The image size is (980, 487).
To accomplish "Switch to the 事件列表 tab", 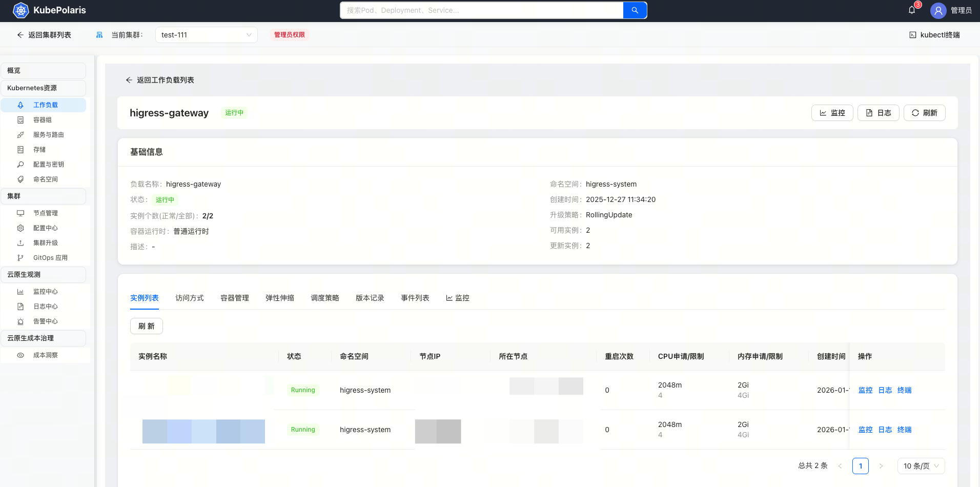I will (x=415, y=298).
